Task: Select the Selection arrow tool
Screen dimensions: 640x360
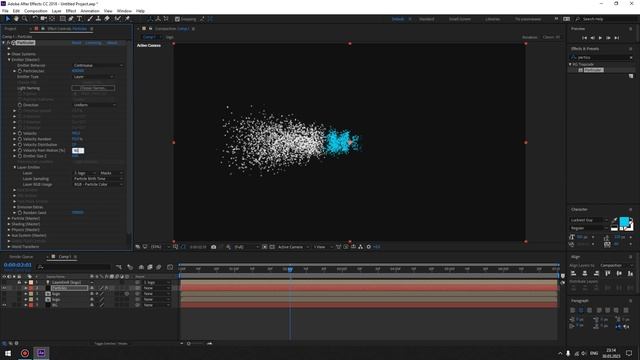Action: tap(8, 19)
